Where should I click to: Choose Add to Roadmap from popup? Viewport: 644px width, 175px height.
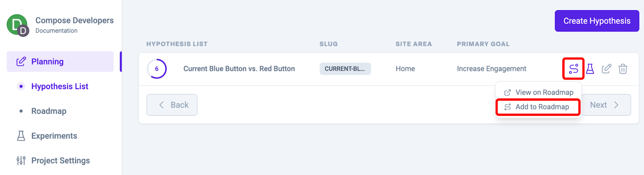[538, 107]
